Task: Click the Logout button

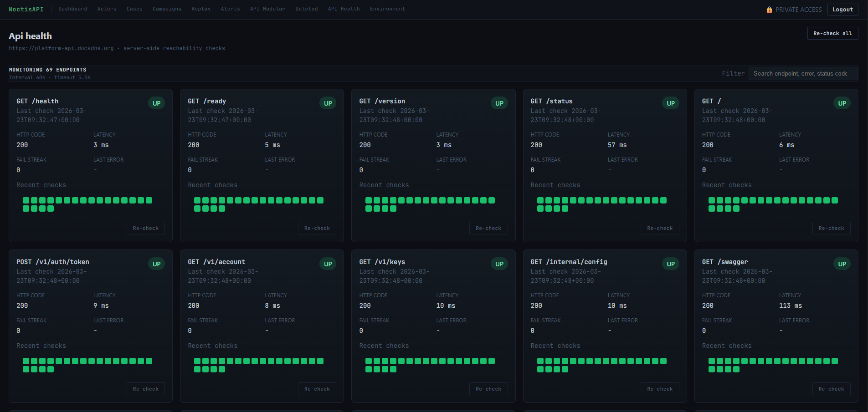Action: pyautogui.click(x=842, y=10)
